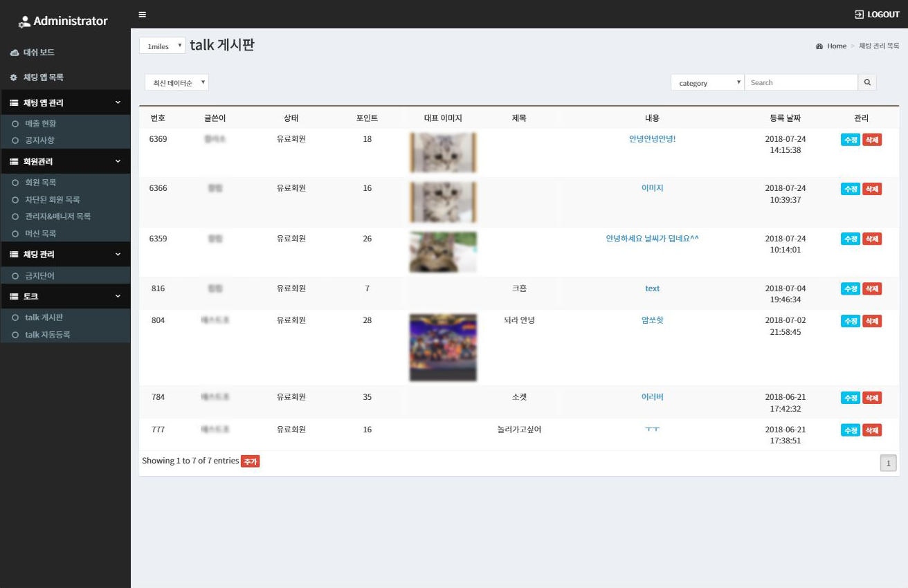Open the category filter dropdown
Viewport: 908px width, 588px height.
[707, 82]
